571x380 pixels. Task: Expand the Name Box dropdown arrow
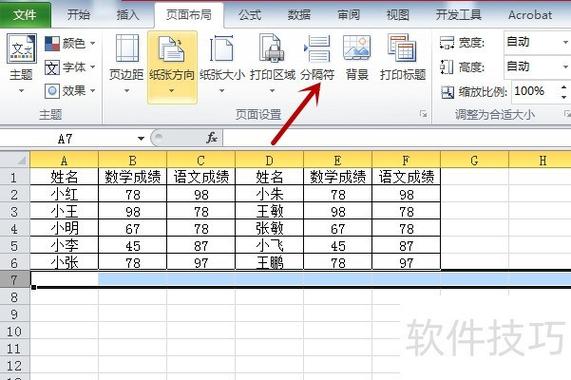tap(141, 139)
